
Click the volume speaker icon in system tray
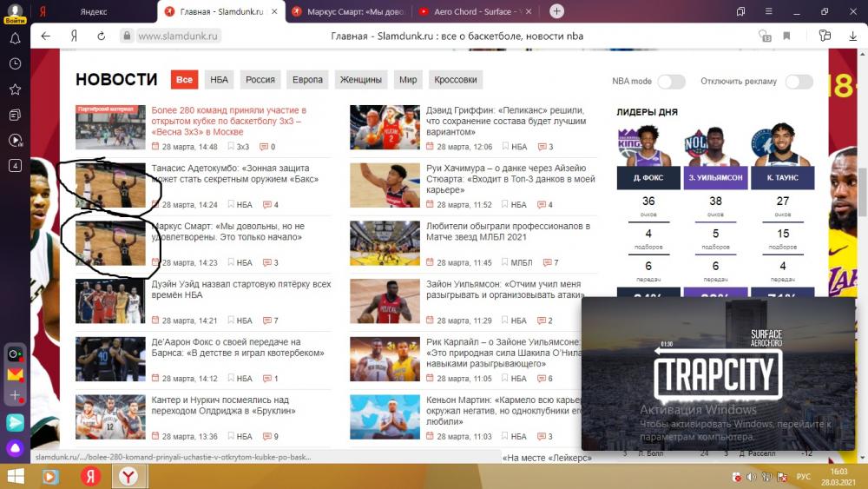[x=752, y=477]
